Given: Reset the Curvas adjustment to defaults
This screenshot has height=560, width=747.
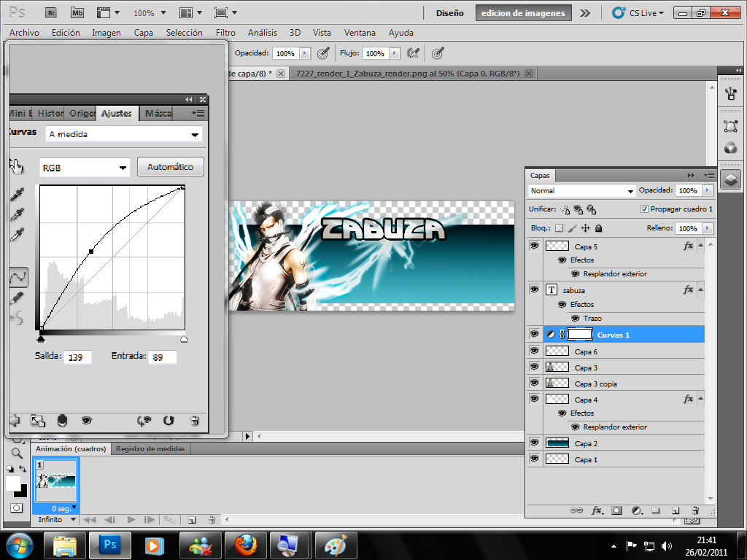Looking at the screenshot, I should pos(169,421).
